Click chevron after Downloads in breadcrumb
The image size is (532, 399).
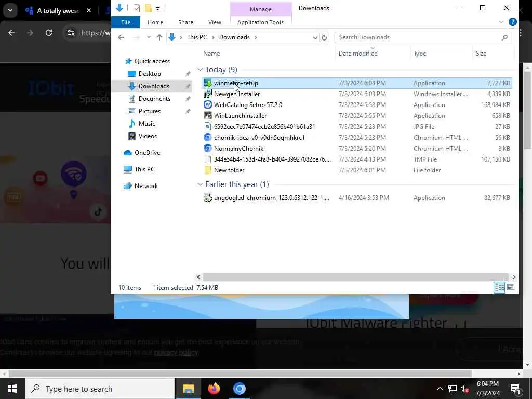tap(256, 37)
